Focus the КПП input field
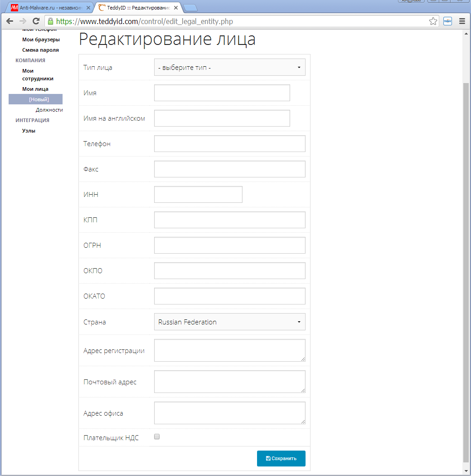The height and width of the screenshot is (476, 471). tap(229, 220)
